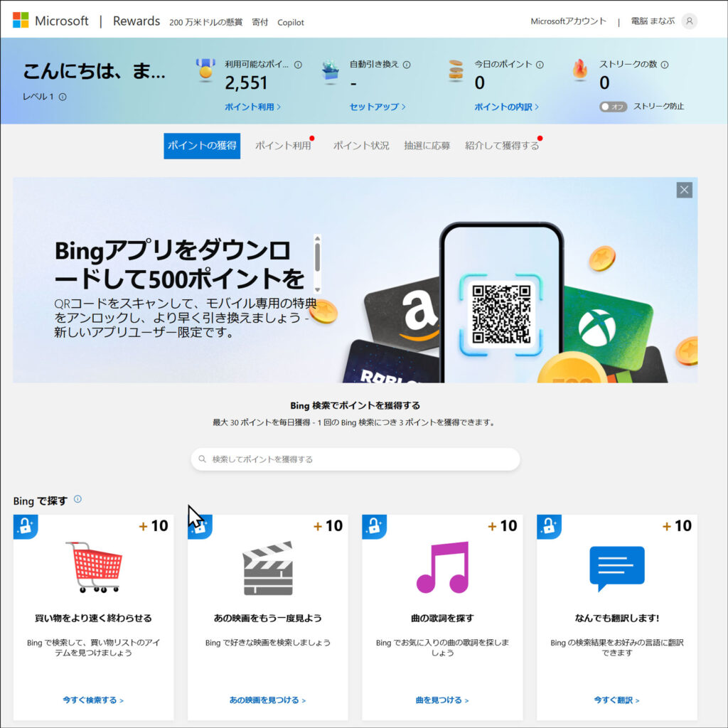Click lock badge on shopping card
Viewport: 728px width, 728px height.
click(26, 527)
